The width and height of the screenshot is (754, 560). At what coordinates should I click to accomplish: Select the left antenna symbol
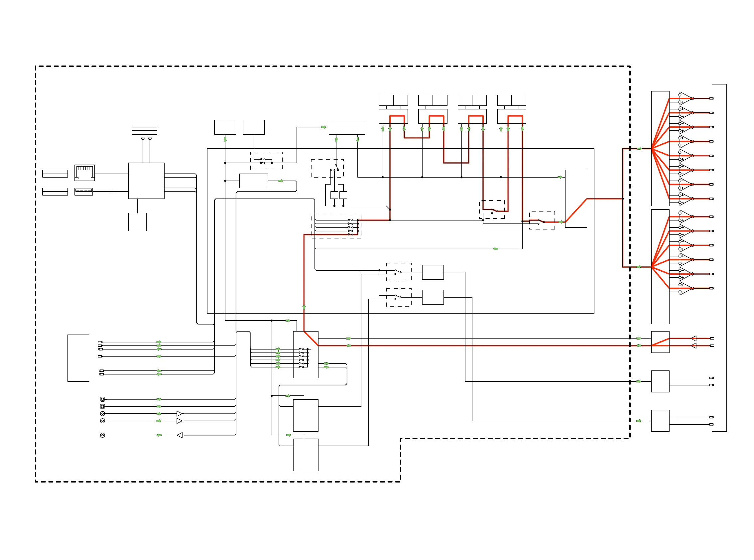coord(143,139)
